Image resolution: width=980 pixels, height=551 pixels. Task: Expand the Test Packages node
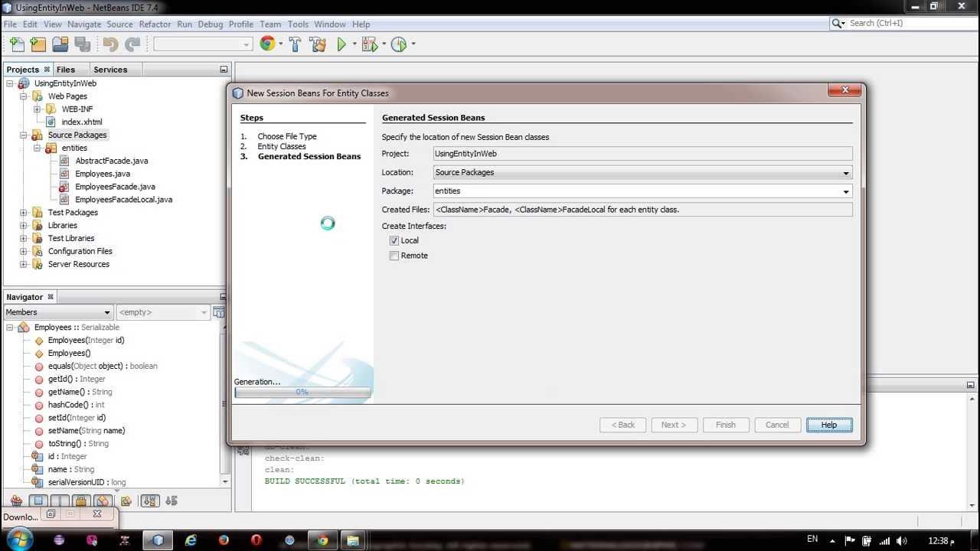pyautogui.click(x=24, y=213)
